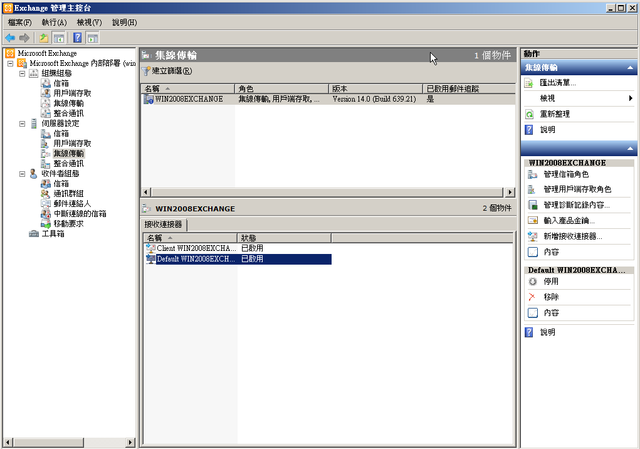
Task: Toggle the console tree pane toolbar icon
Action: [x=59, y=38]
